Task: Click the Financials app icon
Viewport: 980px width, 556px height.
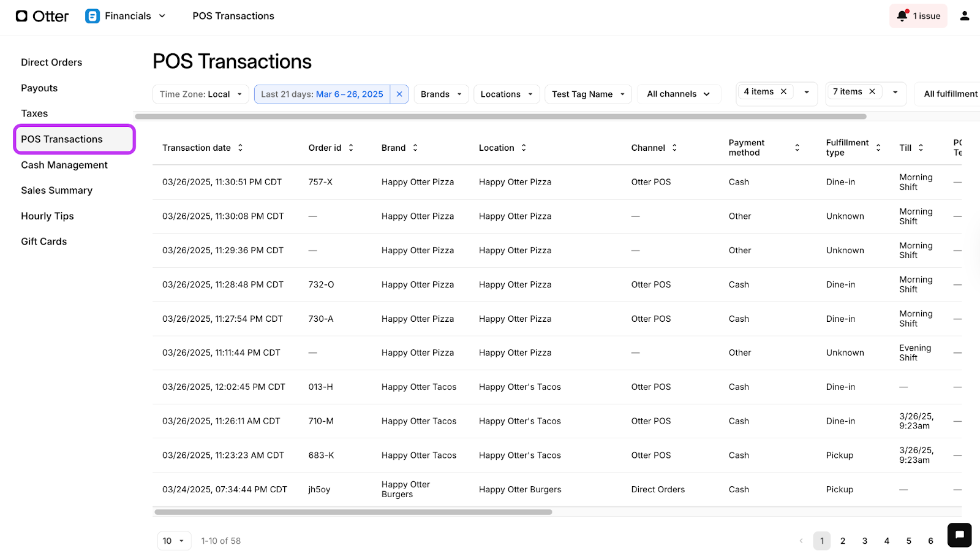Action: click(92, 16)
